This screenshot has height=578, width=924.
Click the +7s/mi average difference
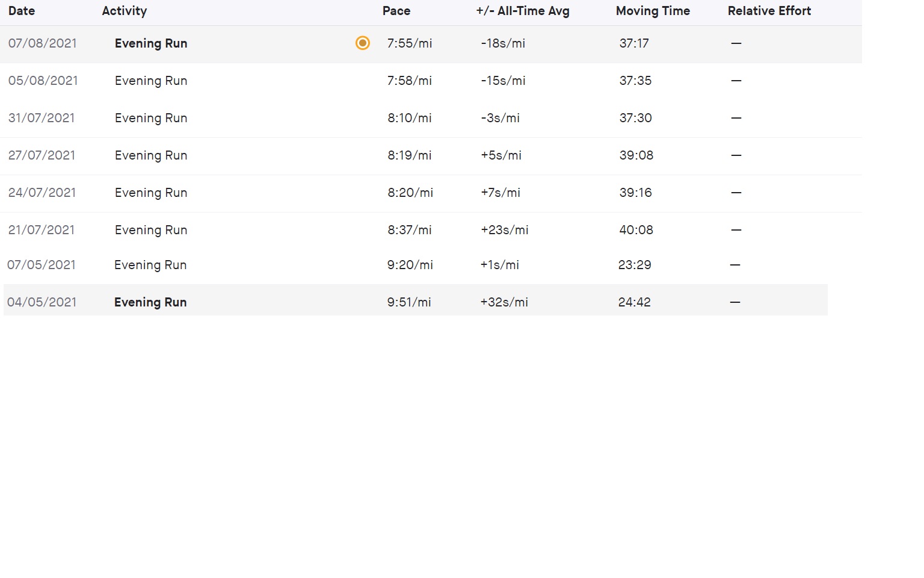pos(500,193)
